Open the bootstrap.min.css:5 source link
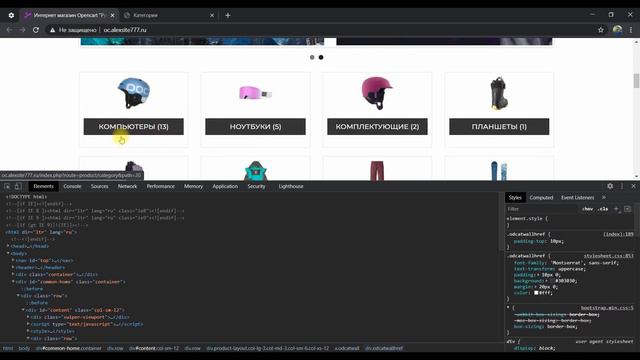Viewport: 640px width, 360px height. (x=607, y=308)
